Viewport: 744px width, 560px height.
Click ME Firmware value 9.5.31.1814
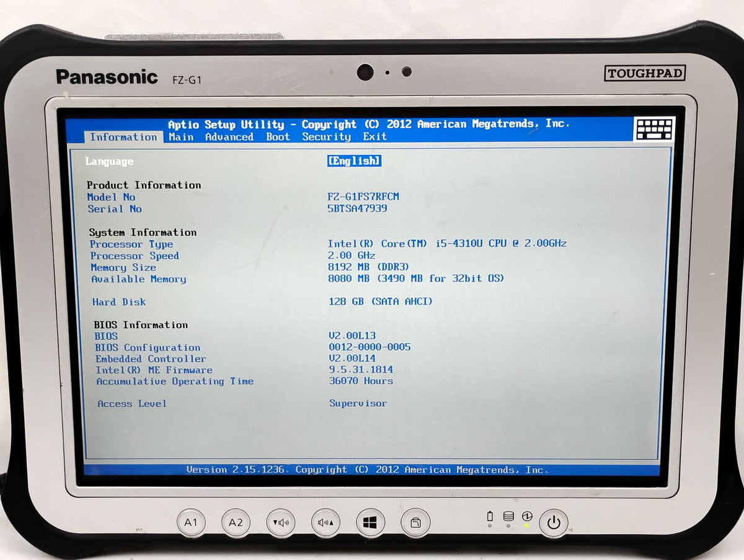click(x=361, y=370)
